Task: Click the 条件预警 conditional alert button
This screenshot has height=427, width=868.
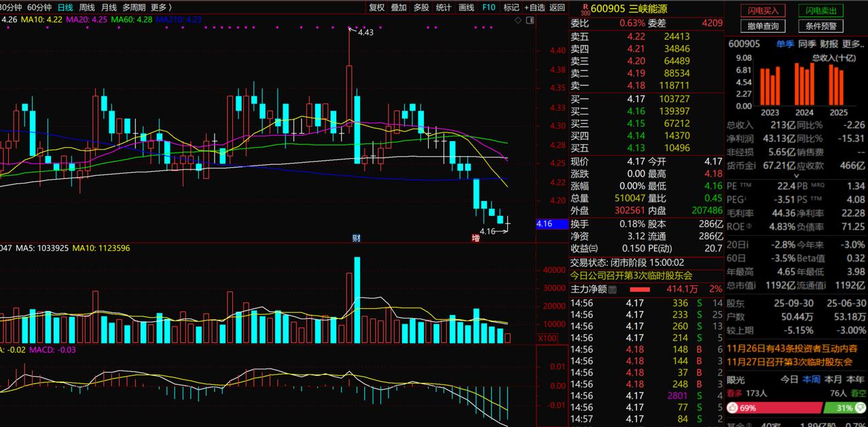Action: [821, 26]
